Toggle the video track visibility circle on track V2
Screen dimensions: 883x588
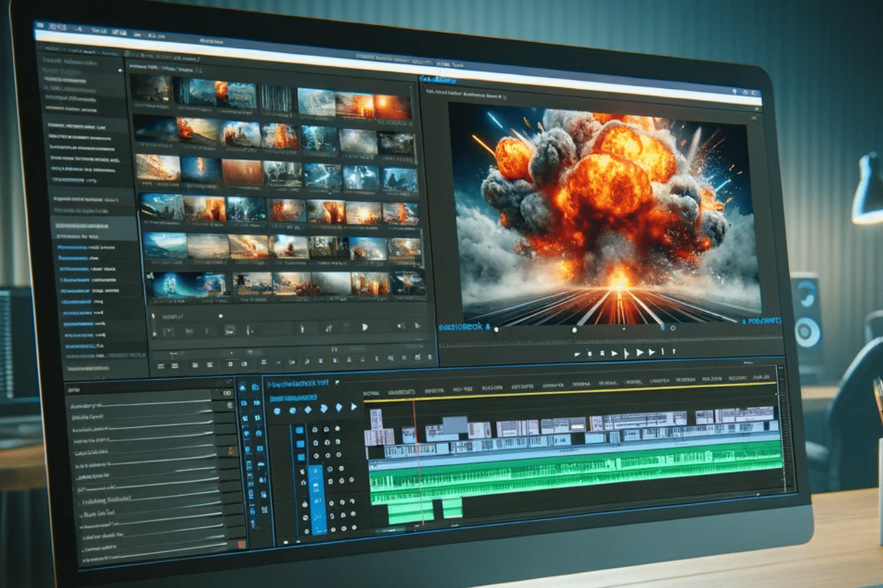tap(315, 442)
